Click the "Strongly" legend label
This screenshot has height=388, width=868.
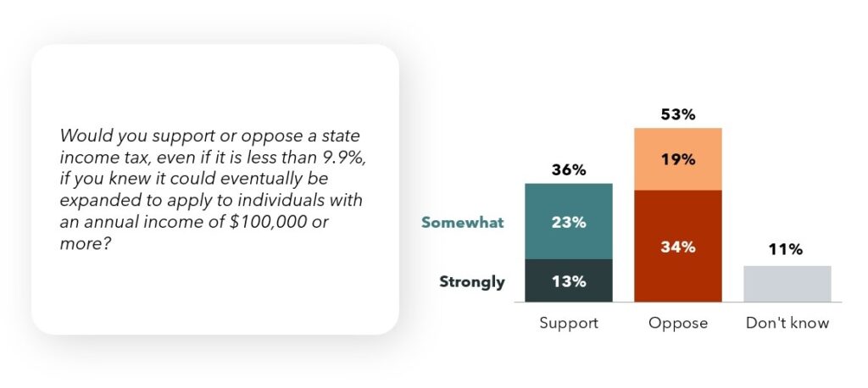point(472,282)
